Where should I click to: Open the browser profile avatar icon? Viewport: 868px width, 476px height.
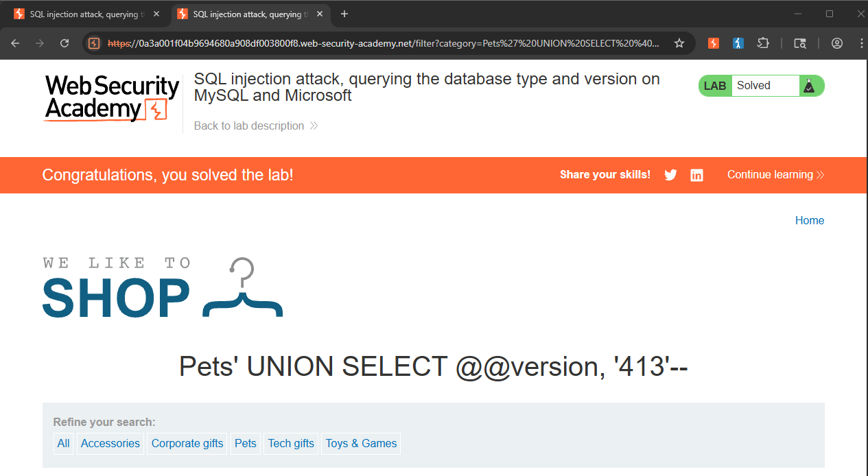[837, 43]
